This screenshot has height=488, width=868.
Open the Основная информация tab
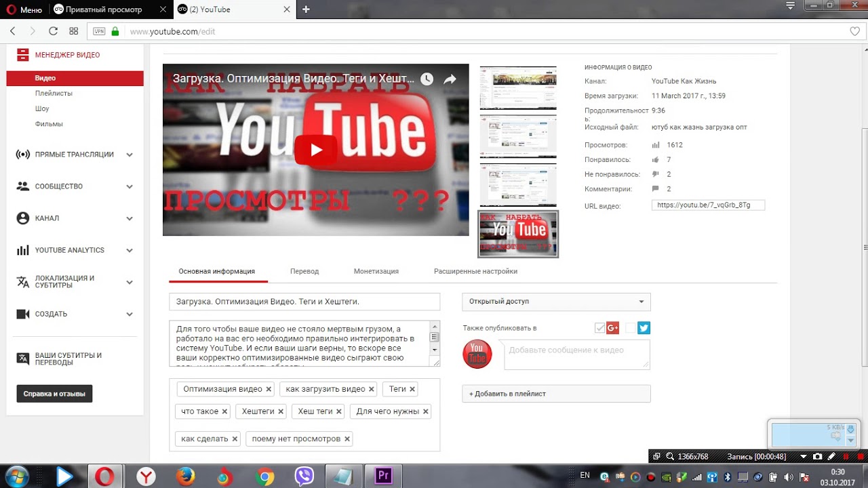pyautogui.click(x=217, y=271)
